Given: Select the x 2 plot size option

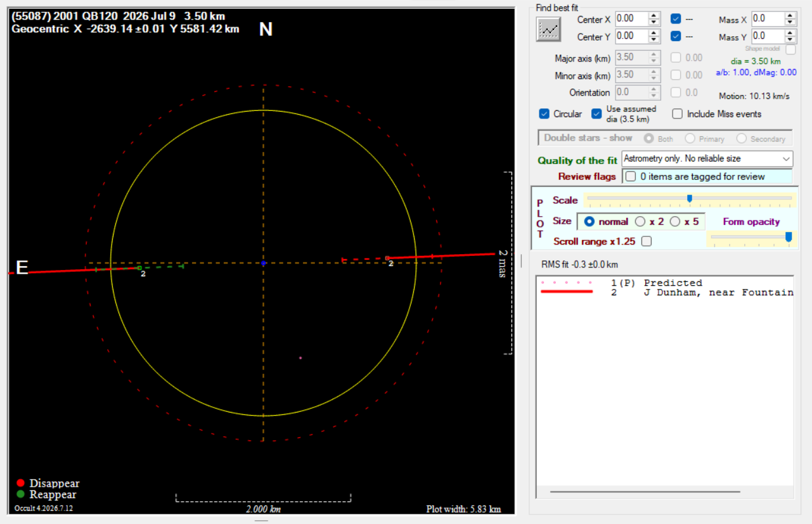Looking at the screenshot, I should [640, 222].
